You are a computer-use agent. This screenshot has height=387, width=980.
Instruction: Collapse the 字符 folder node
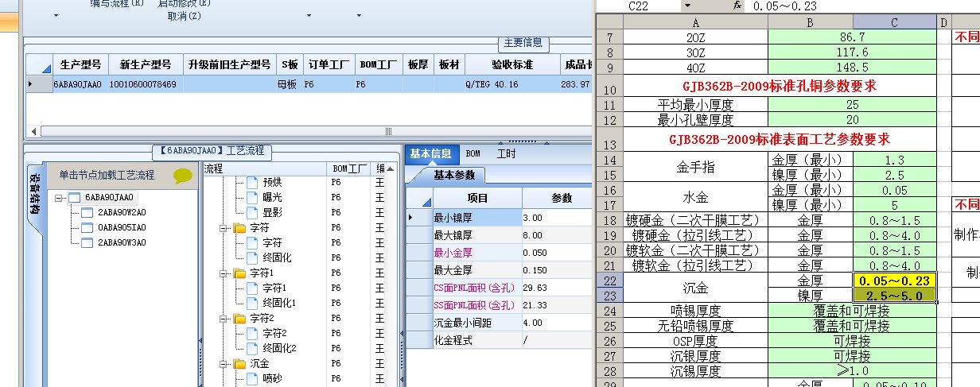point(223,228)
